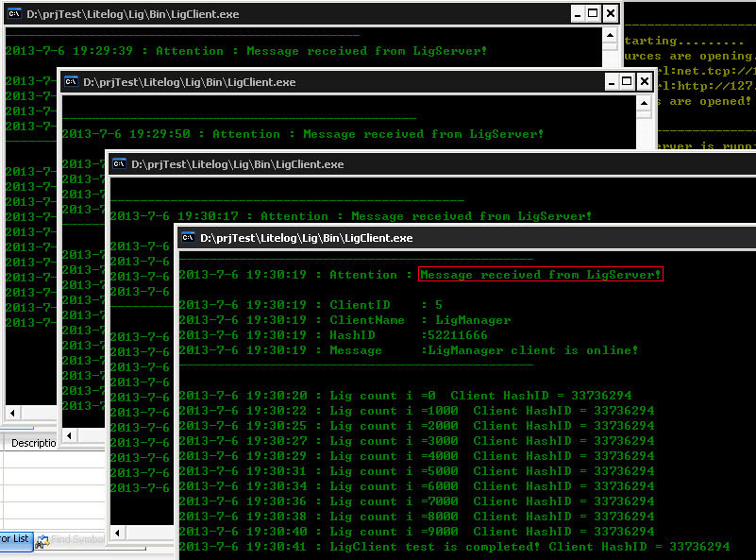Click scroll-up arrow in second console window

pyautogui.click(x=644, y=103)
